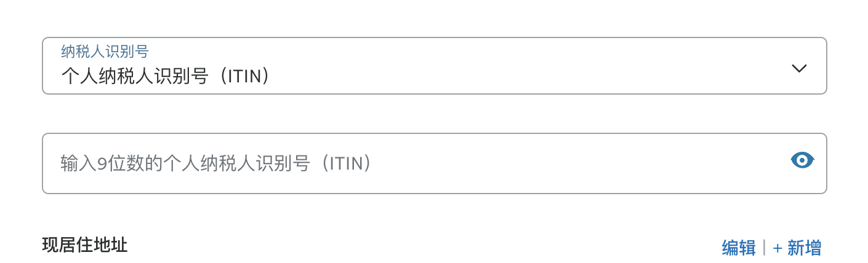Select the 个人纳税人识别号（ITIN） selected value
868x263 pixels.
(166, 76)
